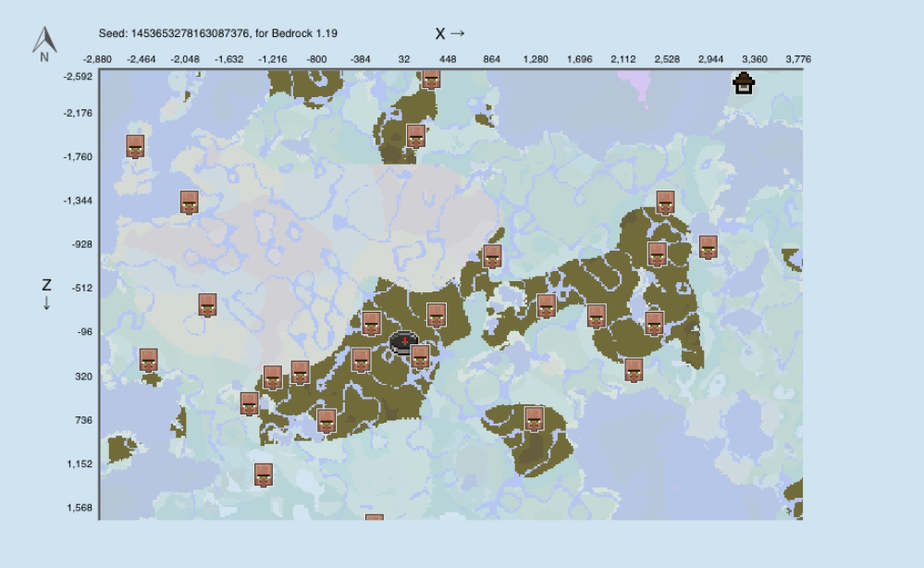Click the 'Z ↓' axis title
Image resolution: width=924 pixels, height=568 pixels.
click(46, 294)
